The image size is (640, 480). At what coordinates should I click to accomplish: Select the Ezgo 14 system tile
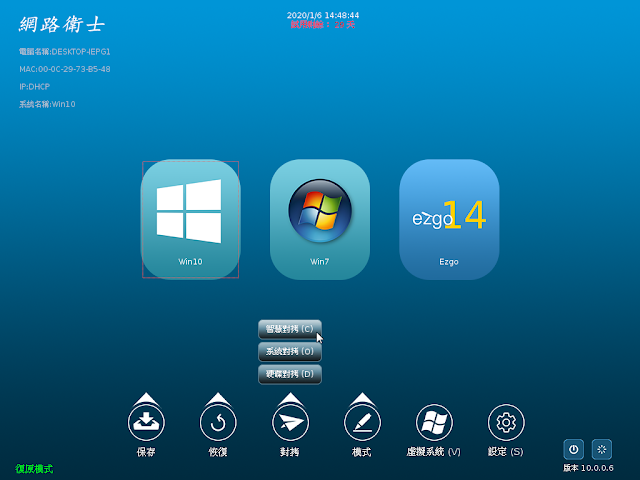(449, 219)
